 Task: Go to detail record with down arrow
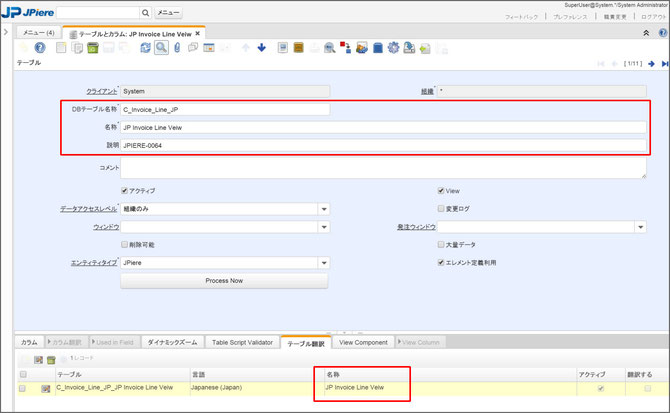tap(262, 47)
